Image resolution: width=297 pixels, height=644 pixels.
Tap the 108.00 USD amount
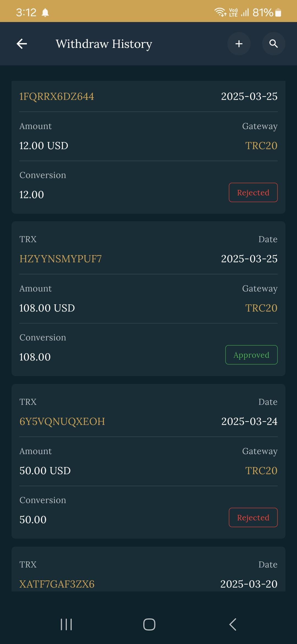click(x=47, y=308)
